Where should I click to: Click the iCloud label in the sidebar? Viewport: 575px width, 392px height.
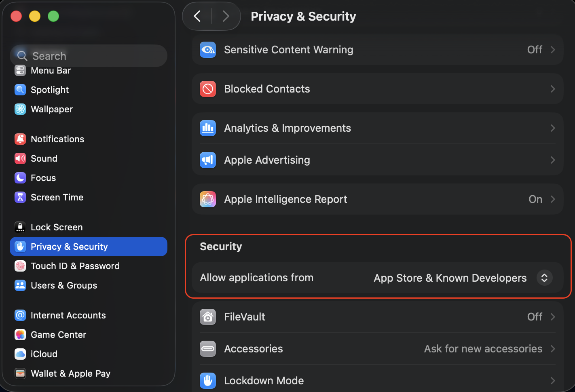coord(44,354)
